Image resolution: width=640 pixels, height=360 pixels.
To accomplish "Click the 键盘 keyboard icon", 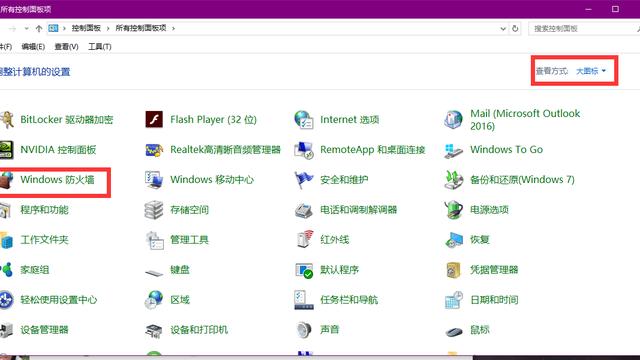I will coord(154,273).
